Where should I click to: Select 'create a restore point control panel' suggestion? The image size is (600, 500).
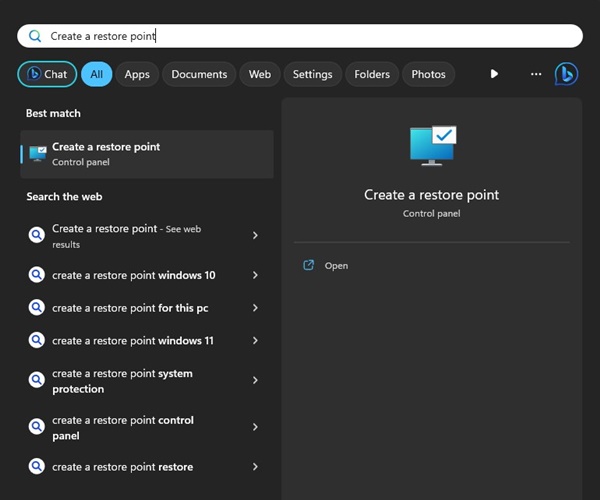(x=123, y=428)
